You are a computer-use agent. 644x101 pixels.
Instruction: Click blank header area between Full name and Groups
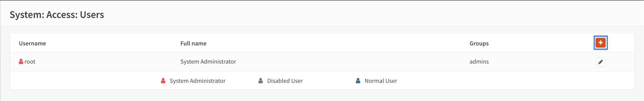pos(337,43)
